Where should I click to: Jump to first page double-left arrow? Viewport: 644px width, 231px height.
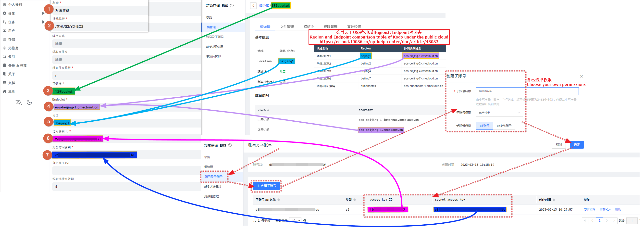pos(585,221)
